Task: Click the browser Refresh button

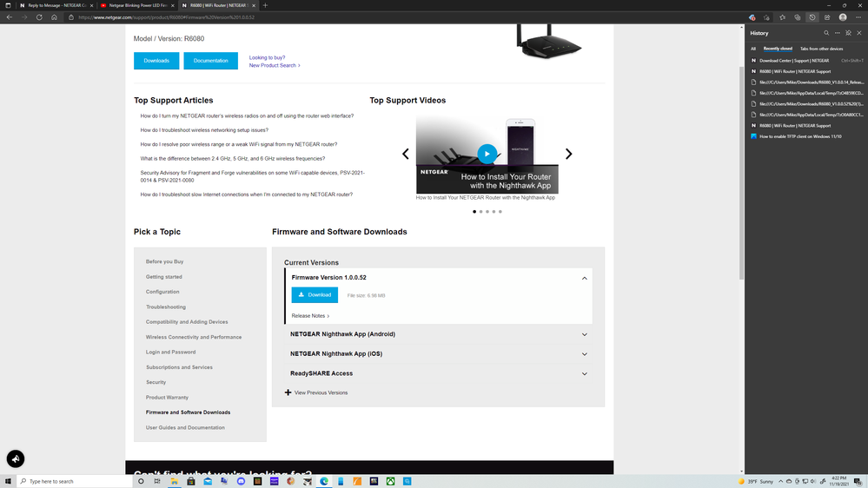Action: click(x=39, y=17)
